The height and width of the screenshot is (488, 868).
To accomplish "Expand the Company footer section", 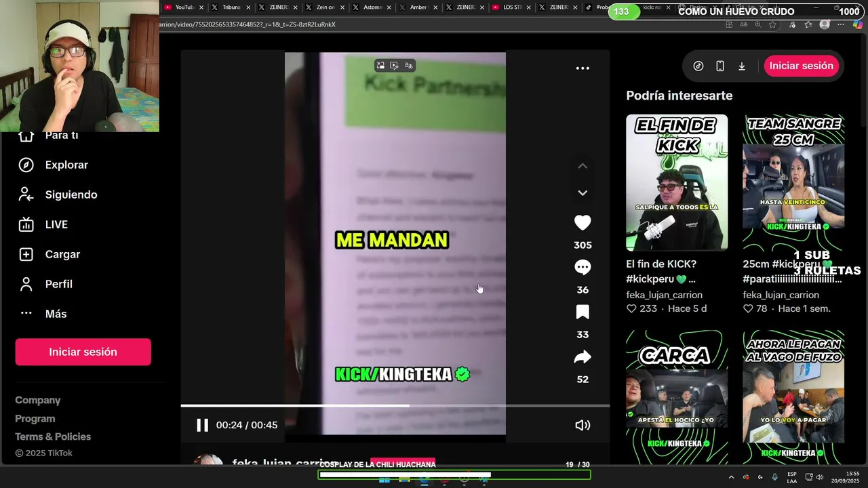I will click(x=38, y=401).
